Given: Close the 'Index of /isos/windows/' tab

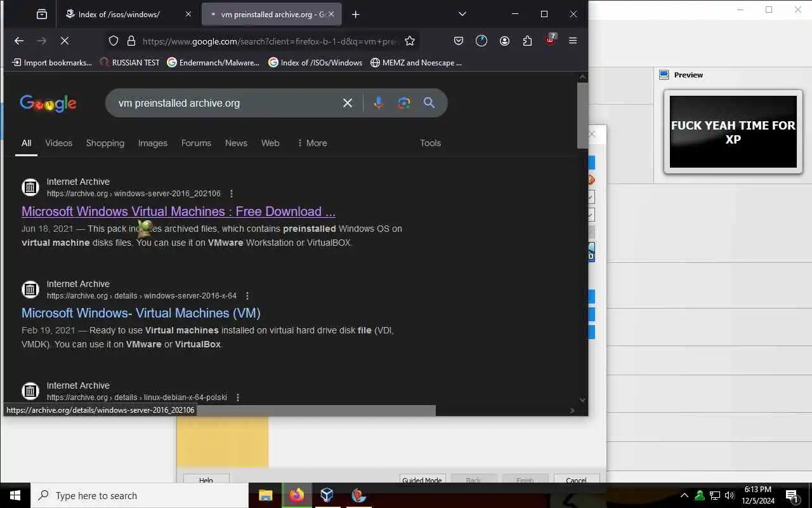Looking at the screenshot, I should coord(188,14).
